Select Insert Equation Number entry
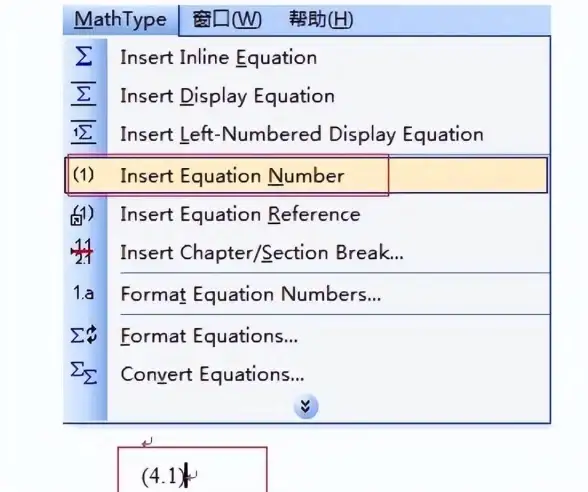The image size is (588, 492). pyautogui.click(x=307, y=176)
